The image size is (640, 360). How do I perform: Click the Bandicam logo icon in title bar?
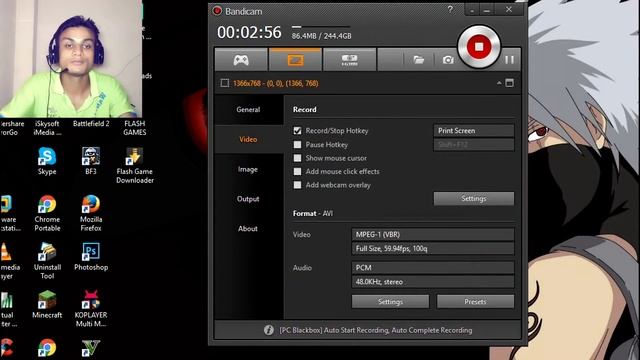[217, 11]
